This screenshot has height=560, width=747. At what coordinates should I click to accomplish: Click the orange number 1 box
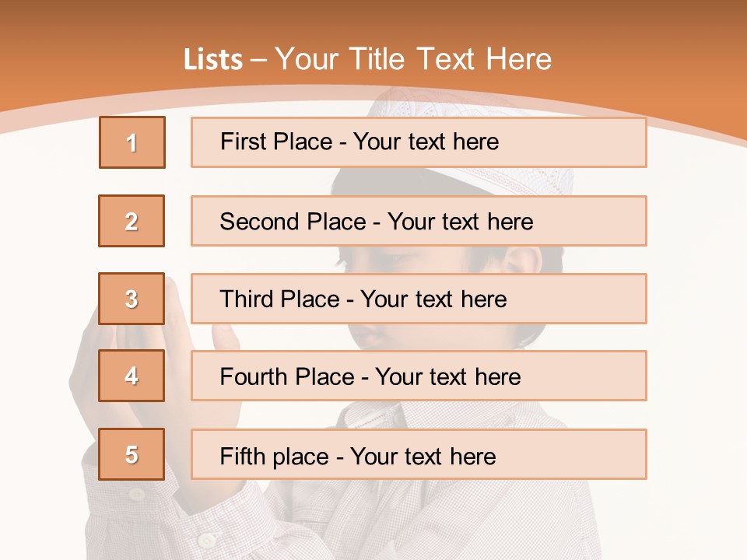pyautogui.click(x=132, y=142)
